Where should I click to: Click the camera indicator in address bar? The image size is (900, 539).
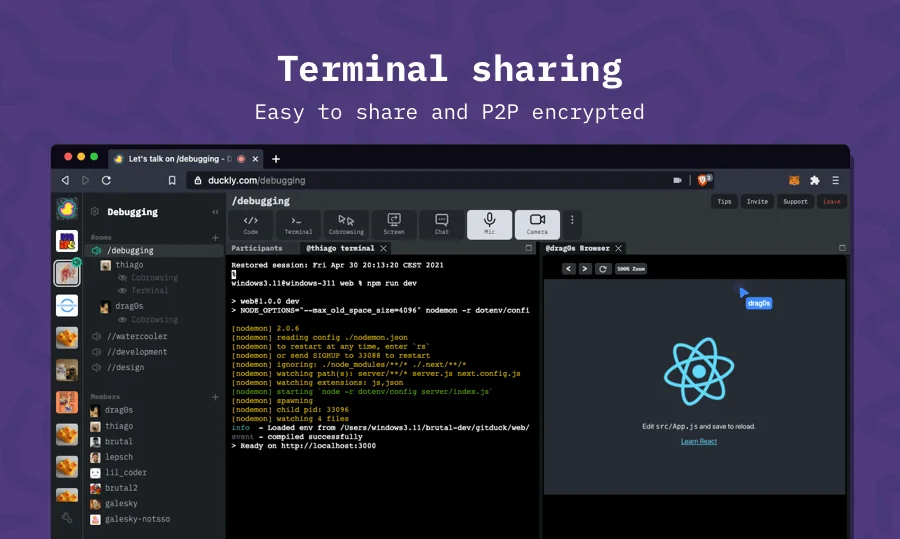pos(677,180)
